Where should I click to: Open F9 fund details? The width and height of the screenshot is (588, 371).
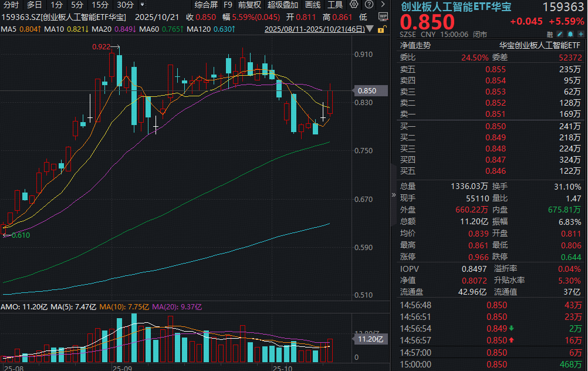(228, 5)
